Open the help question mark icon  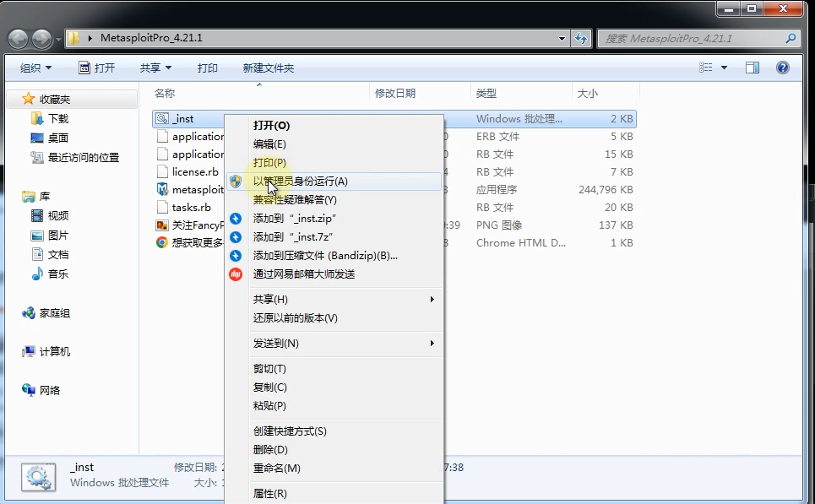(x=782, y=68)
